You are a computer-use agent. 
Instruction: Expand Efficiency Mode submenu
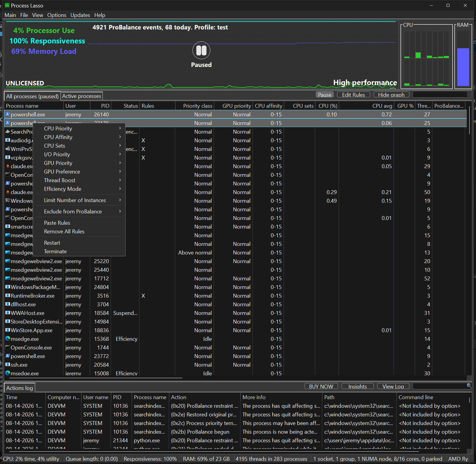pyautogui.click(x=79, y=189)
